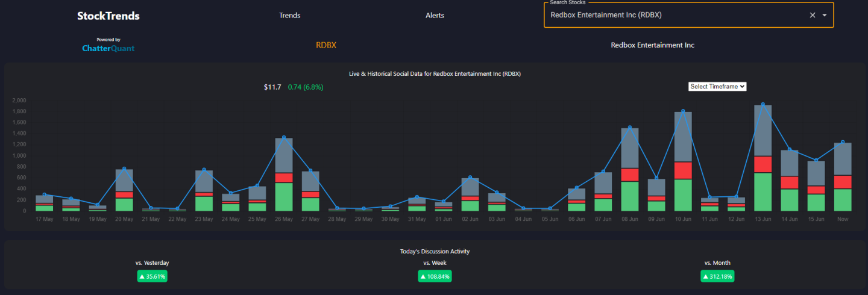The width and height of the screenshot is (868, 295).
Task: Click the 10 Jun bar in chart
Action: pos(683,161)
